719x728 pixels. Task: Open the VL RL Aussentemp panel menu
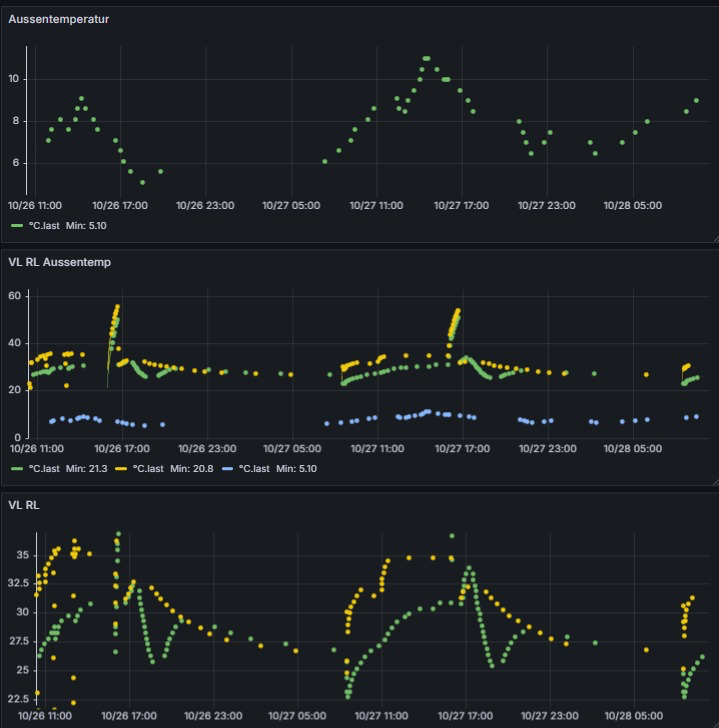click(59, 262)
